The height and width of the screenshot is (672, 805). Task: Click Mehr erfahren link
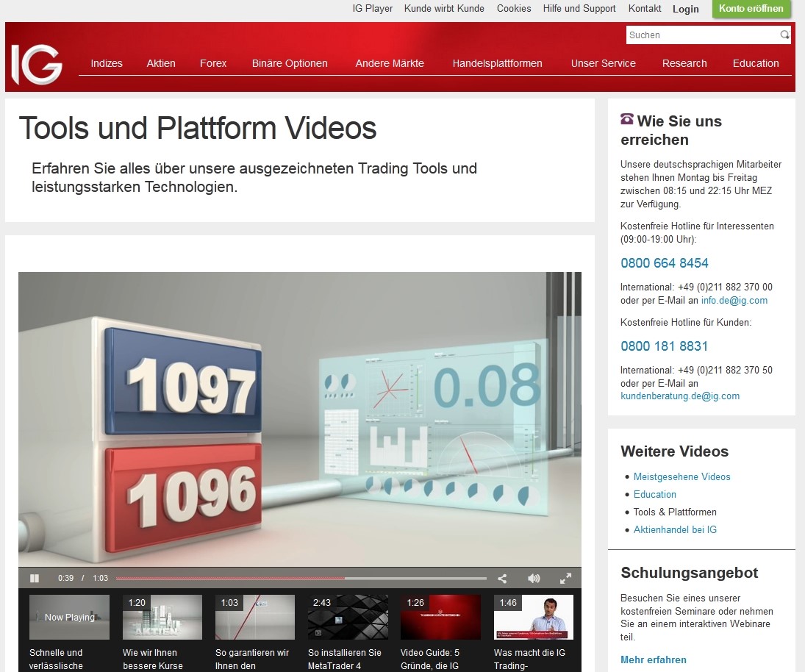point(653,660)
